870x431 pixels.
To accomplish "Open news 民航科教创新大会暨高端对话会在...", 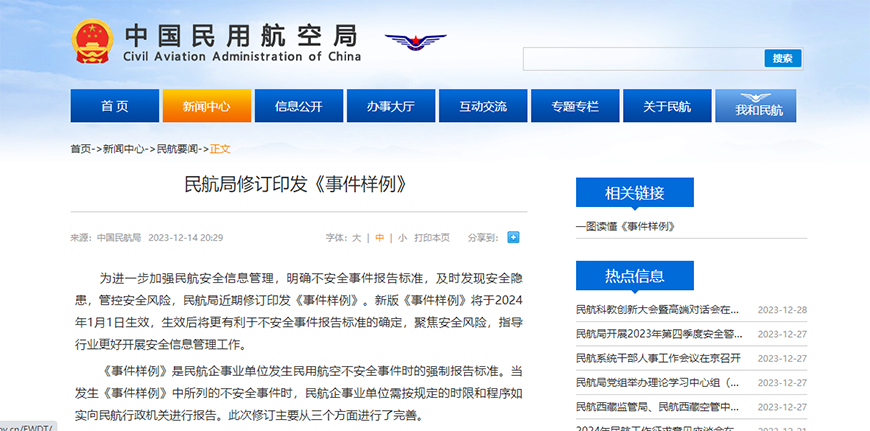I will (657, 310).
